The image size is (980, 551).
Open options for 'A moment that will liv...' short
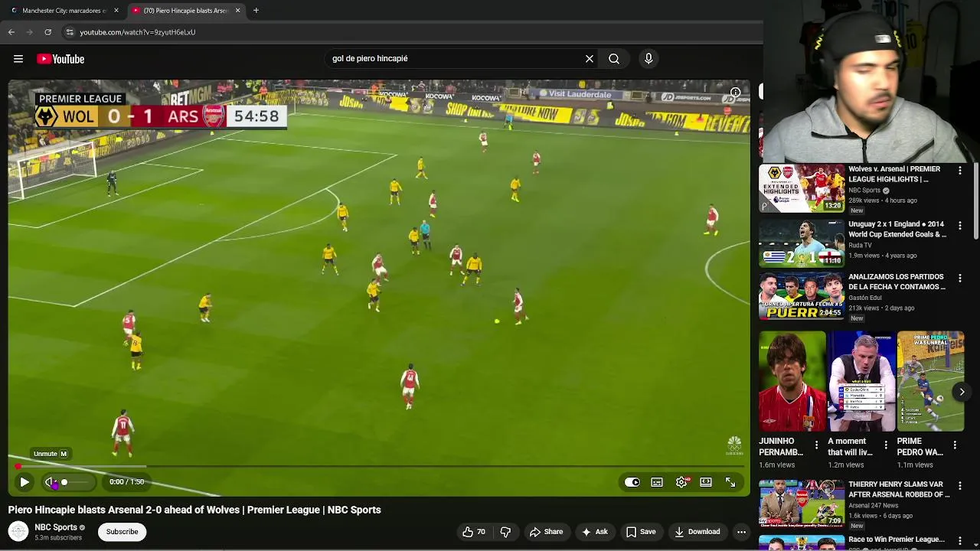pos(886,445)
